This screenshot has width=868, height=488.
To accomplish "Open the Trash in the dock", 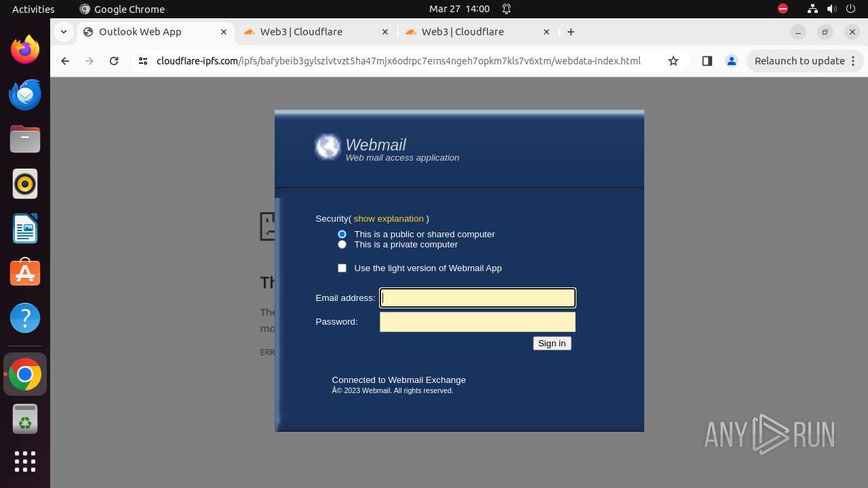I will (25, 419).
